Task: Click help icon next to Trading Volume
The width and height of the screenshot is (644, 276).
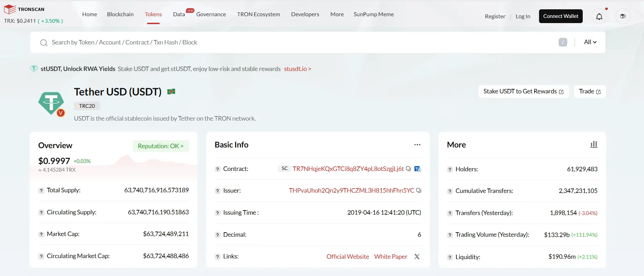Action: [x=450, y=235]
